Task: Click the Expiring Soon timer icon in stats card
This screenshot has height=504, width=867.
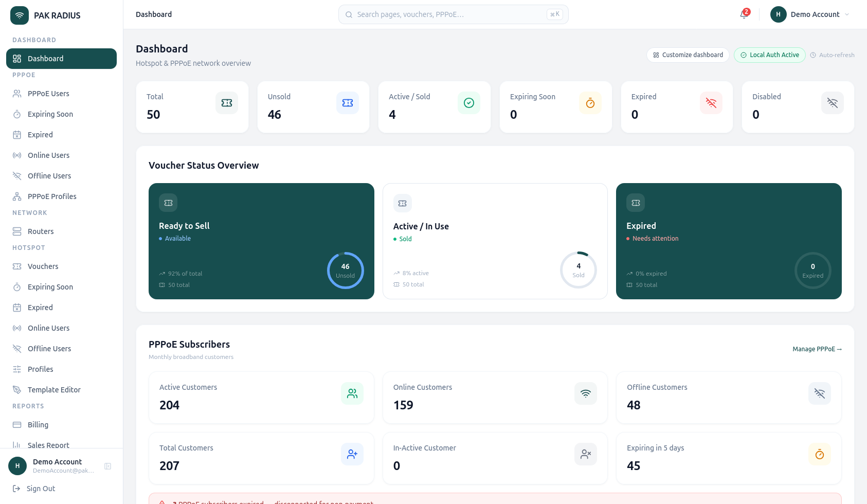Action: (x=590, y=103)
